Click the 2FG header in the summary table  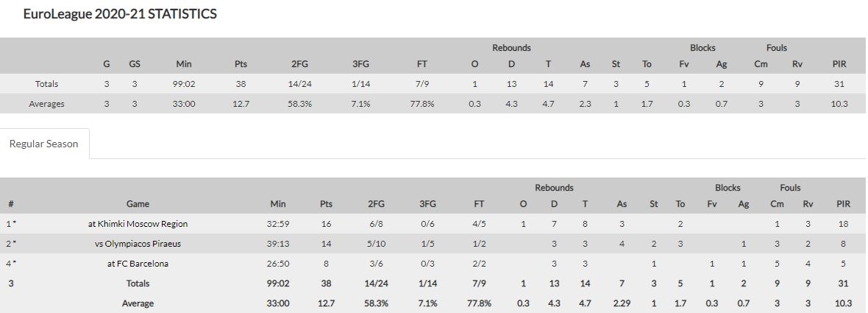(299, 64)
